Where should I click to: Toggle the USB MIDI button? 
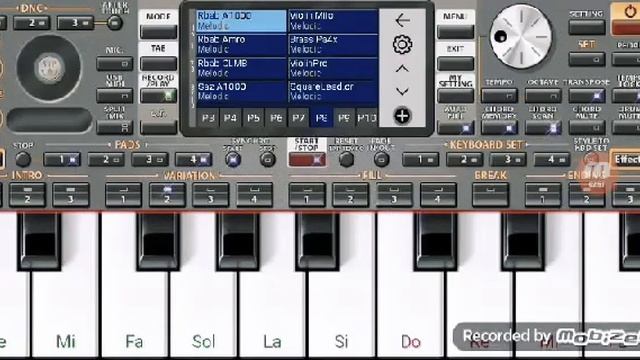pos(115,96)
